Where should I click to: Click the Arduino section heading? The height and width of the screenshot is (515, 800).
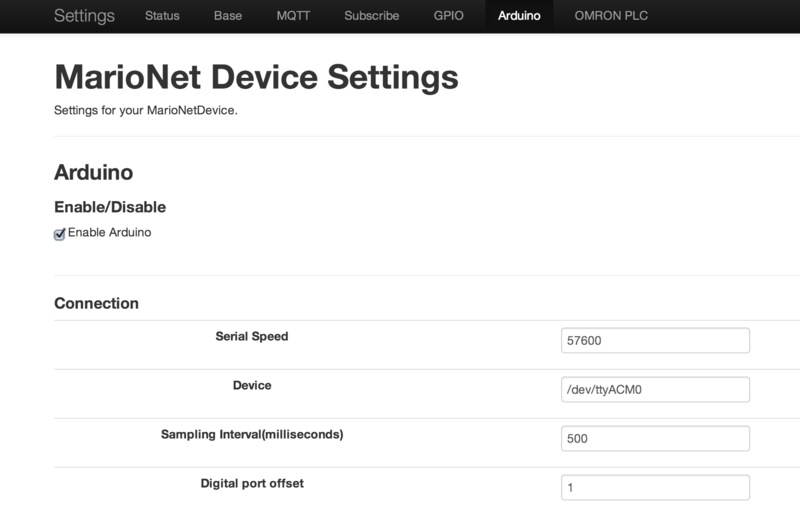93,173
